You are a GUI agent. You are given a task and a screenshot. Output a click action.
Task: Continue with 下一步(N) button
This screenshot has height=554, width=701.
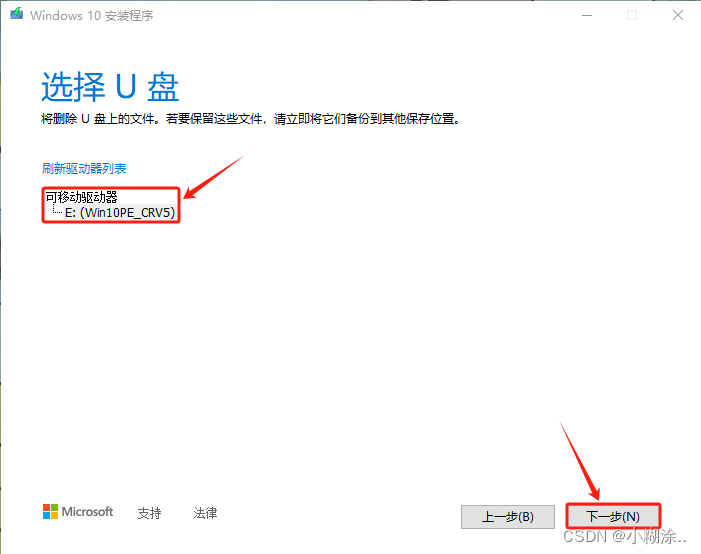613,516
